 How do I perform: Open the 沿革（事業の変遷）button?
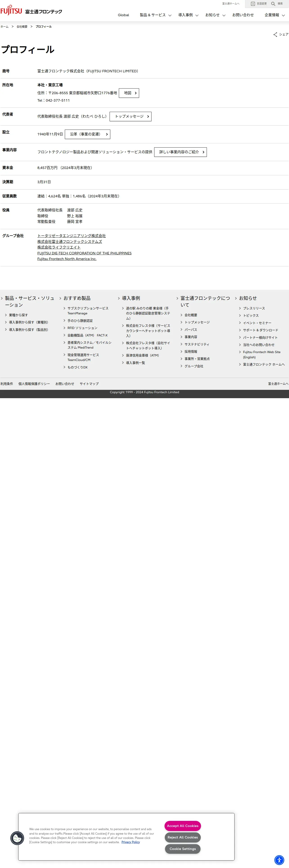coord(88,134)
